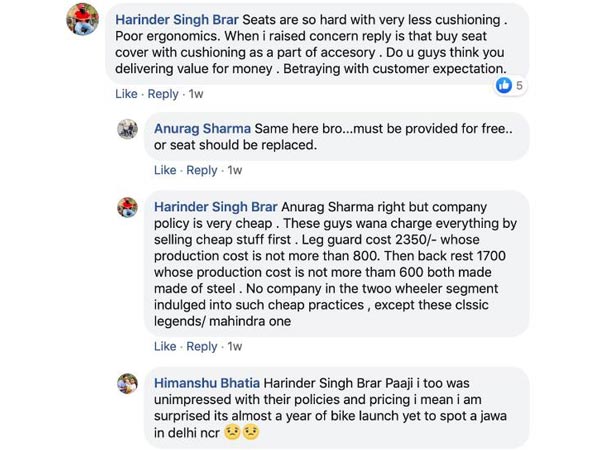This screenshot has width=600, height=450.
Task: Open the reaction count of 5
Action: (x=520, y=86)
